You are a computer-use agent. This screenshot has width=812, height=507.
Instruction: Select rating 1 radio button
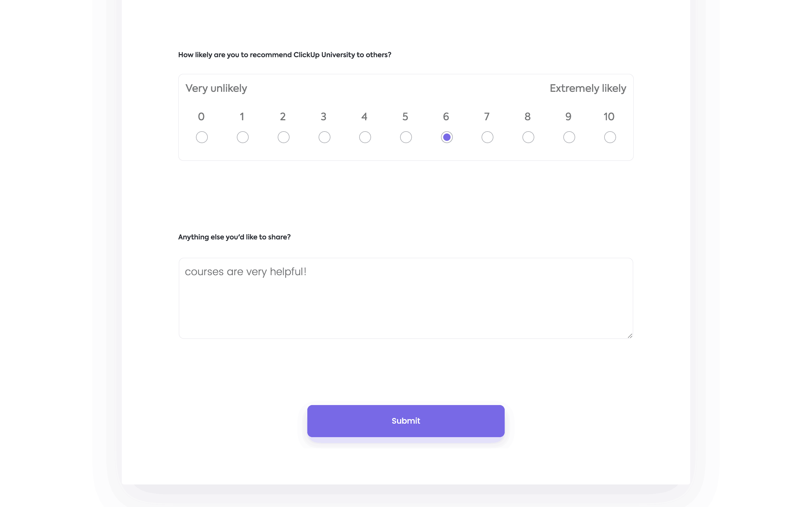242,137
